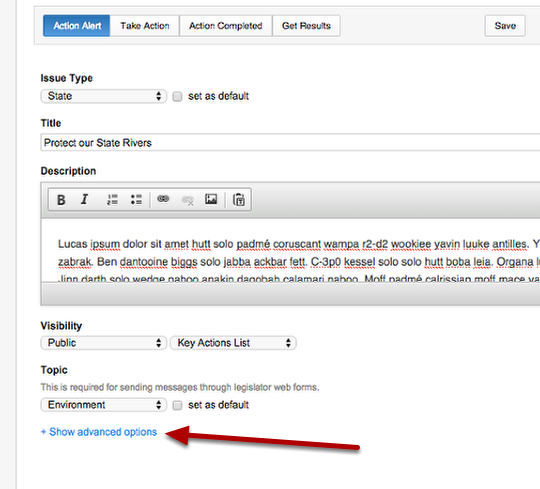Insert a bulleted list in Description
Viewport: 540px width, 489px height.
click(136, 200)
